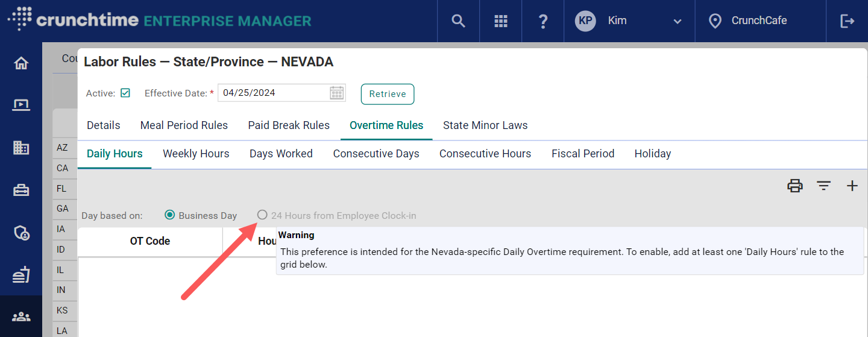Switch to the Meal Period Rules tab
Image resolution: width=868 pixels, height=337 pixels.
tap(184, 125)
